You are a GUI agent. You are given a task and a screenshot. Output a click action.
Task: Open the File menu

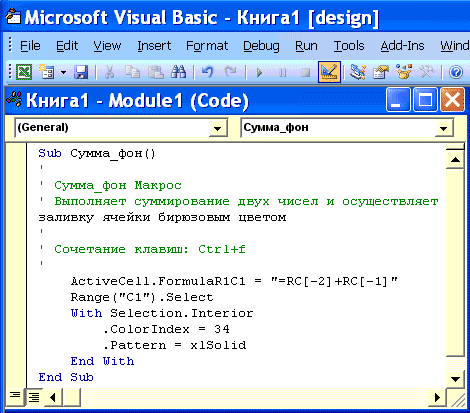(x=30, y=46)
